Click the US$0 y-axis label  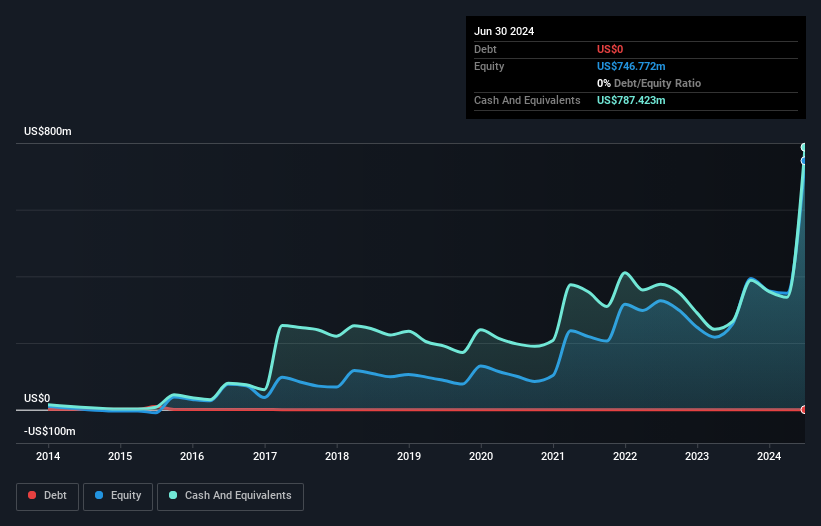coord(37,398)
